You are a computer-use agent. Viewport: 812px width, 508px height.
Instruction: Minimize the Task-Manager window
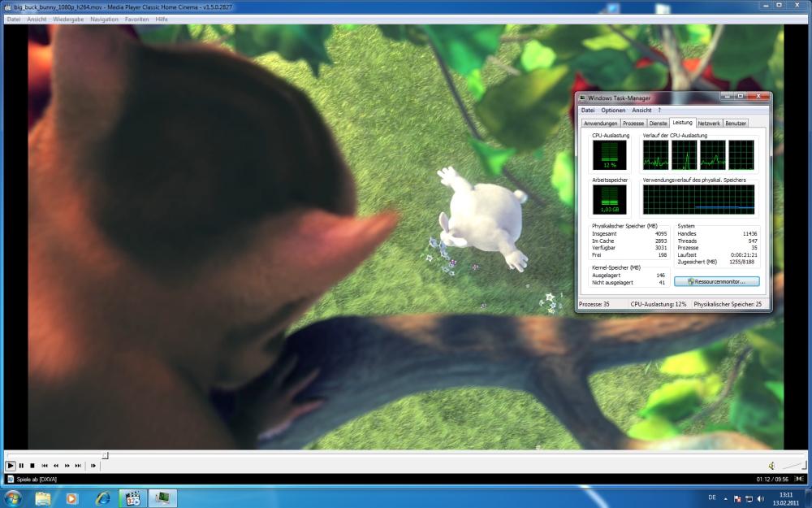[727, 96]
